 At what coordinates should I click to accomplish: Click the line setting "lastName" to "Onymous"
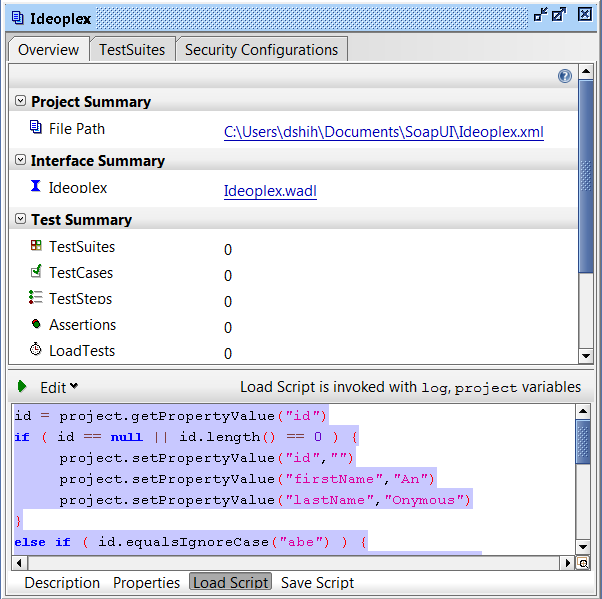tap(265, 500)
